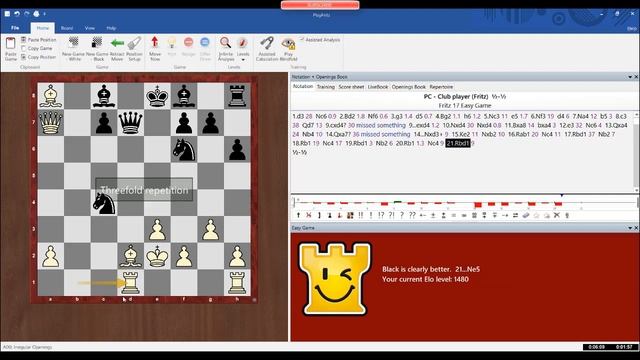Viewport: 640px width, 360px height.
Task: Click the white queen on a7
Action: point(51,123)
